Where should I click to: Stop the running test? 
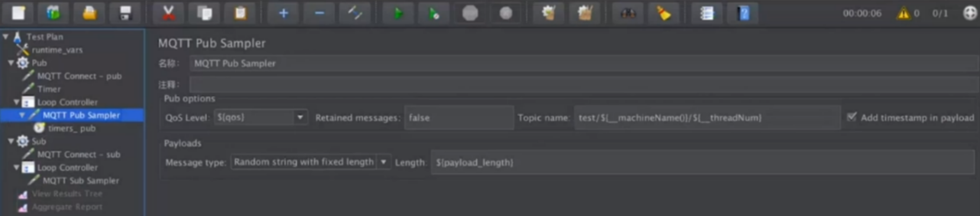(470, 13)
